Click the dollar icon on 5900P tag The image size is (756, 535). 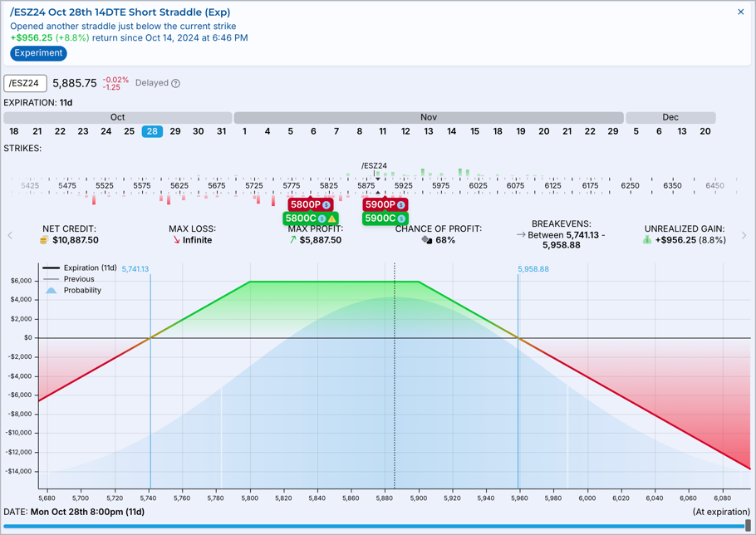coord(401,205)
